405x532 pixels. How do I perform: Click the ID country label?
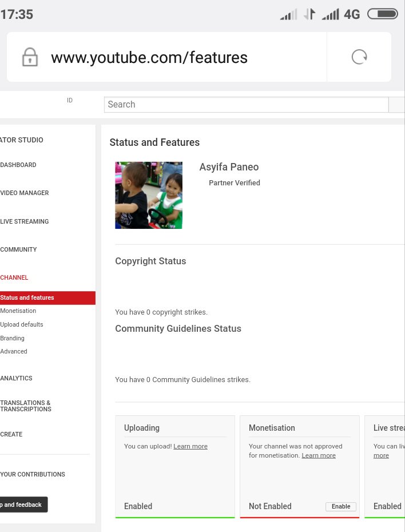[70, 101]
